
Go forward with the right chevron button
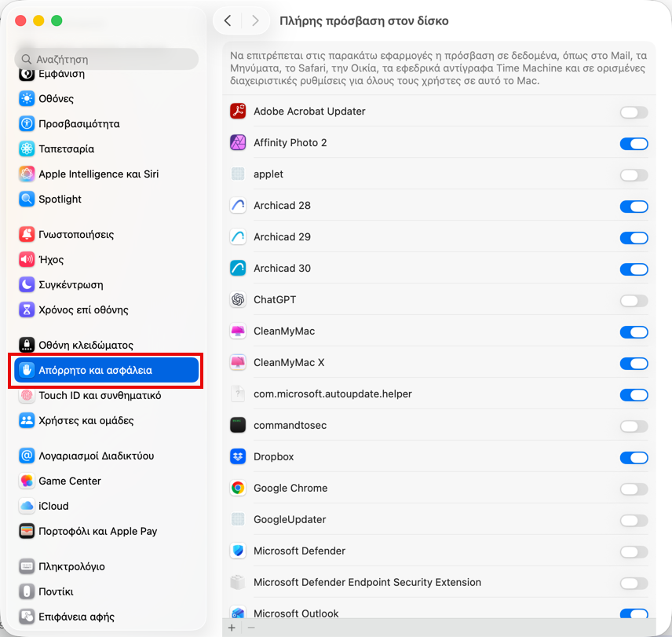(x=255, y=20)
